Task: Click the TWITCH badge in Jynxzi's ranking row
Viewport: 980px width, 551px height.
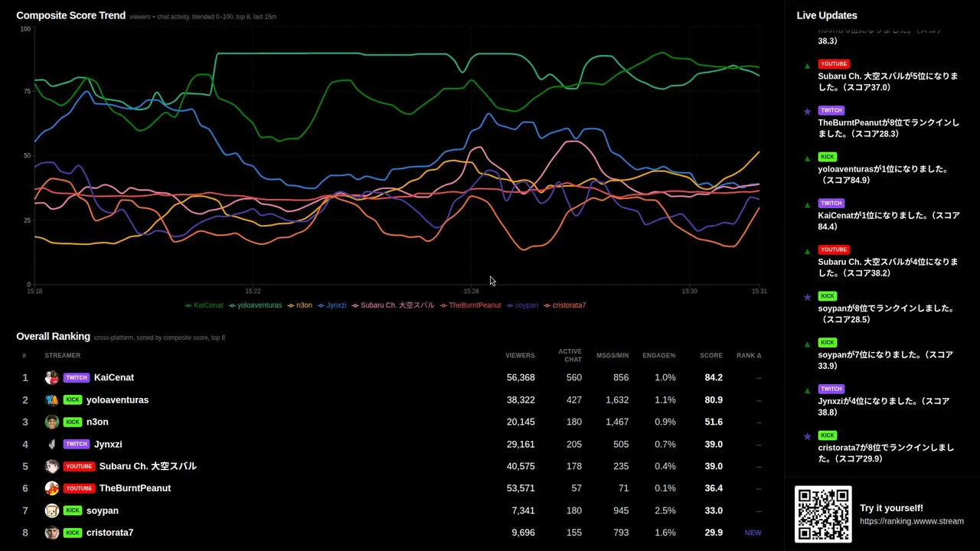Action: 77,444
